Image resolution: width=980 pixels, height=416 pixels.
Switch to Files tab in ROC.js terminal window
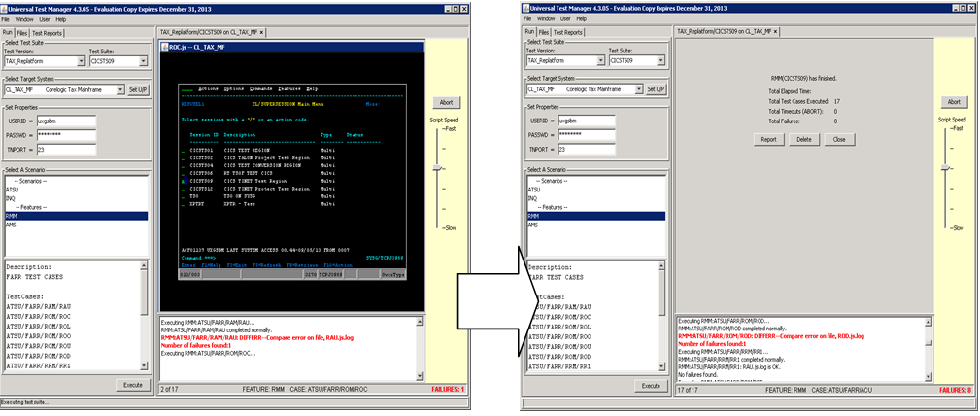tap(22, 32)
